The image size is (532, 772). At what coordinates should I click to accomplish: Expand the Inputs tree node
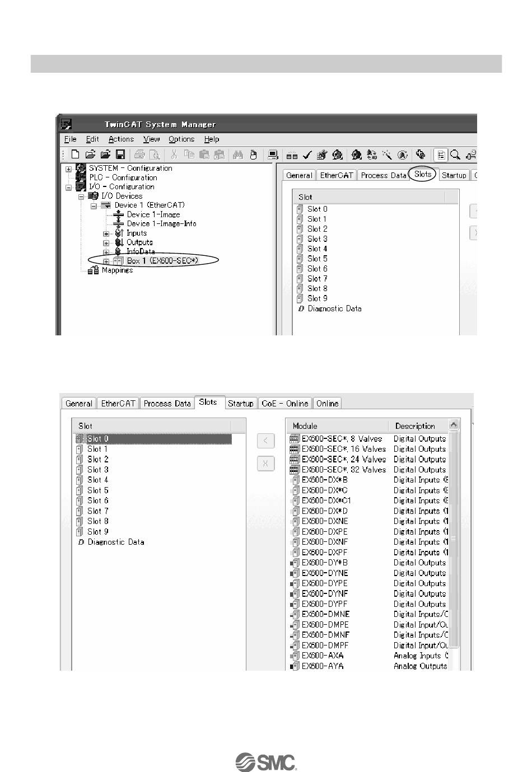point(106,233)
